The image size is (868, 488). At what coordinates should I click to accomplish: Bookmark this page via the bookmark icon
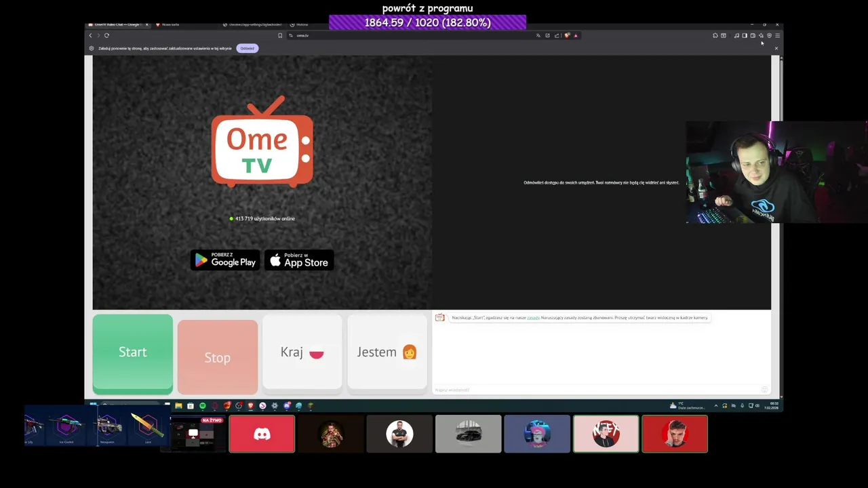click(x=280, y=35)
